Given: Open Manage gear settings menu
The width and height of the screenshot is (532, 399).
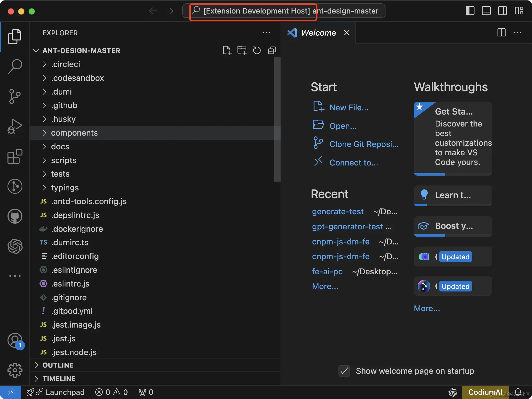Looking at the screenshot, I should click(15, 370).
